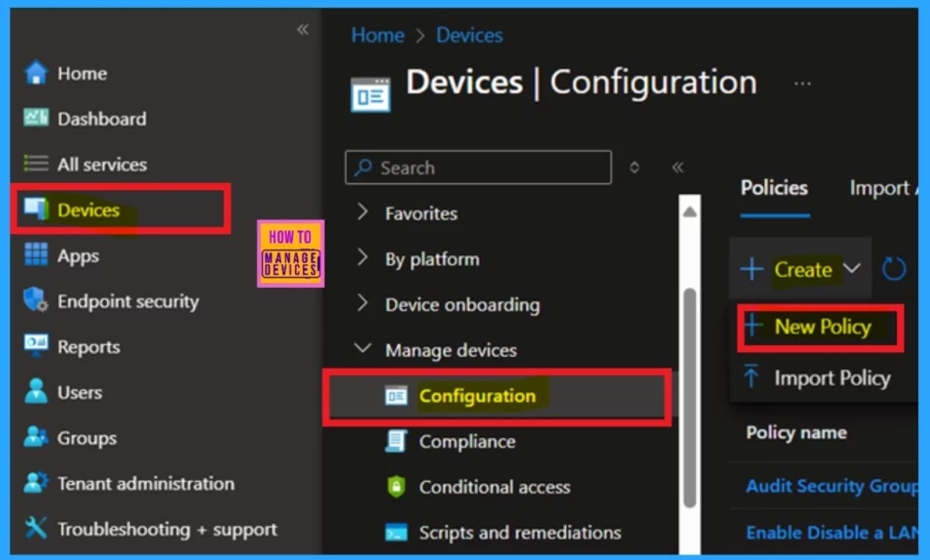This screenshot has height=560, width=930.
Task: Follow the Devices breadcrumb link
Action: pos(470,35)
